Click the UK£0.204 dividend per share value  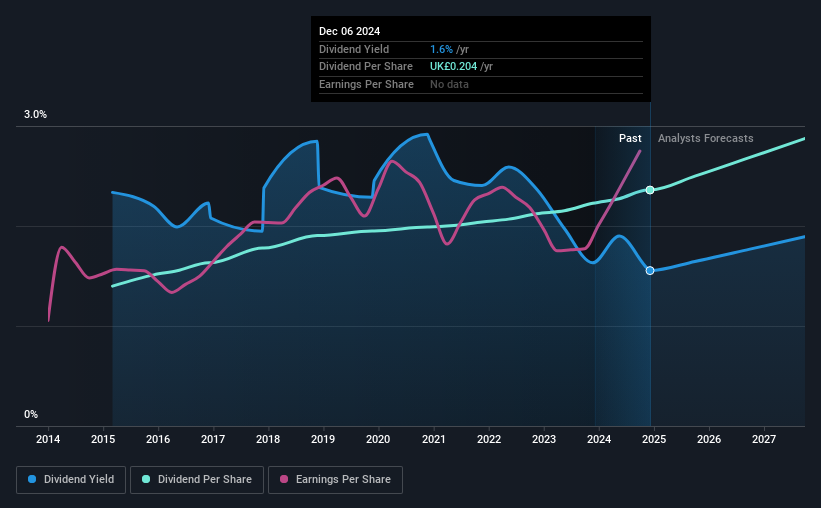pos(453,67)
